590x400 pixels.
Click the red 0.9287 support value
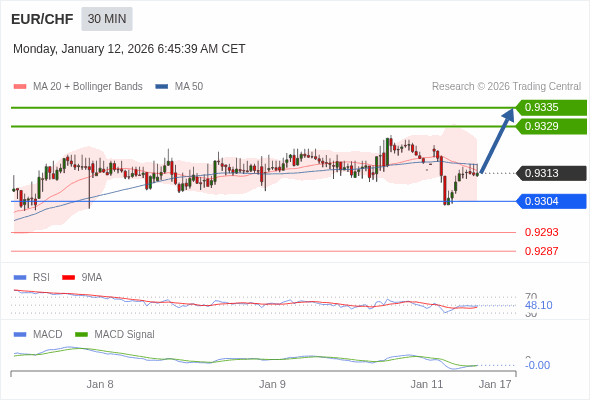coord(541,251)
